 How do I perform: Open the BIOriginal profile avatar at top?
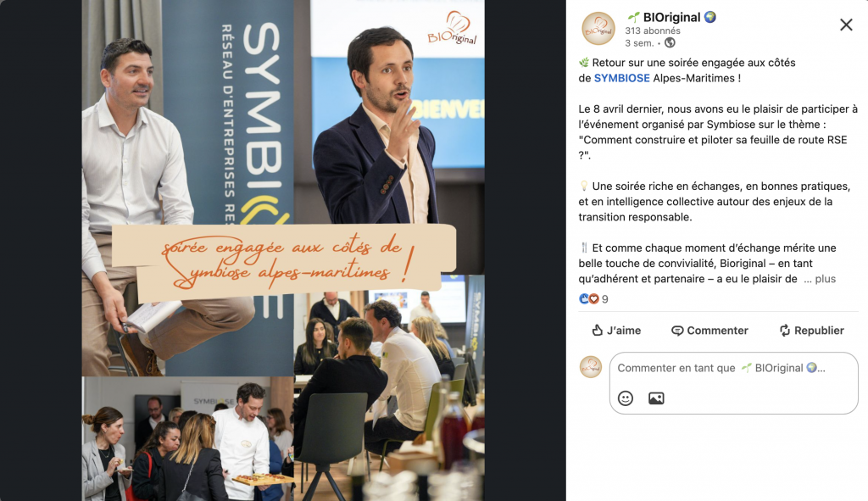(598, 28)
